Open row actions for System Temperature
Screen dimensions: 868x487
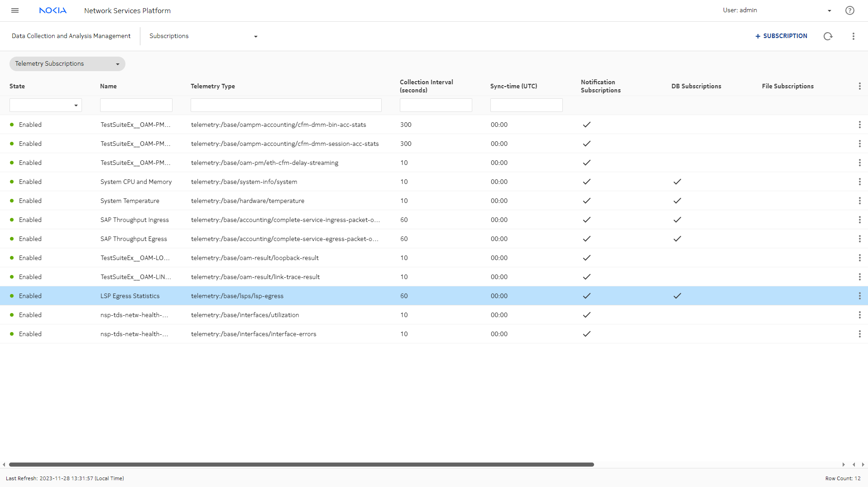click(x=859, y=201)
